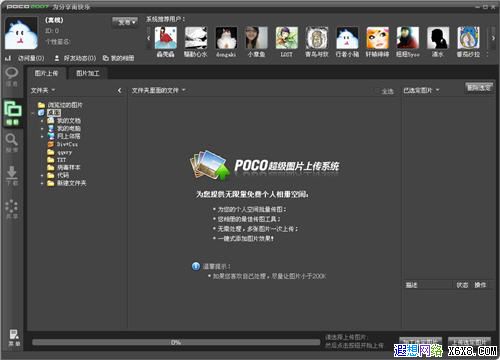Select the Div+Css tree item
The image size is (500, 360).
pos(67,144)
